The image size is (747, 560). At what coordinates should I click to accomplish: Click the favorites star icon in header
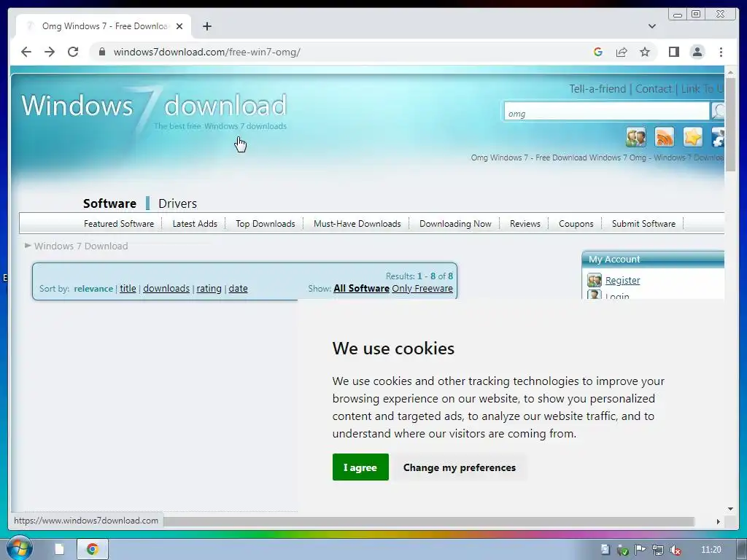click(x=693, y=137)
